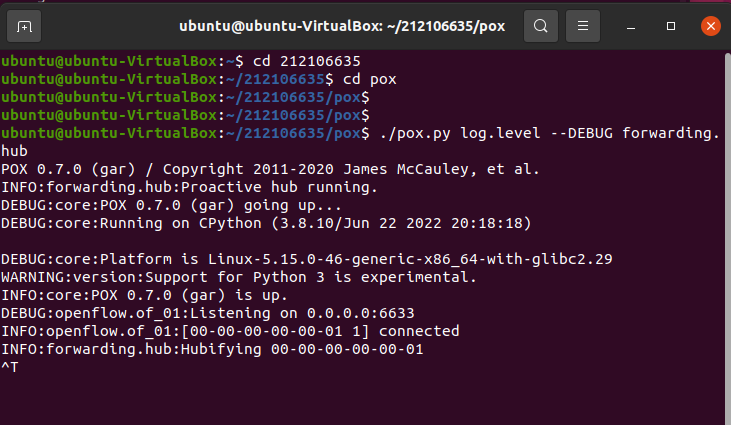
Task: Open a new terminal tab
Action: 26,25
